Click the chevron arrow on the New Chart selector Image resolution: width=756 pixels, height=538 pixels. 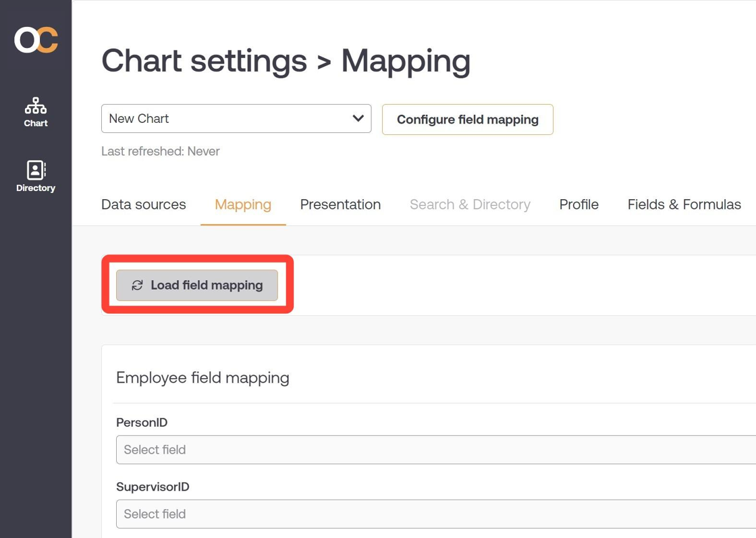[x=358, y=119]
